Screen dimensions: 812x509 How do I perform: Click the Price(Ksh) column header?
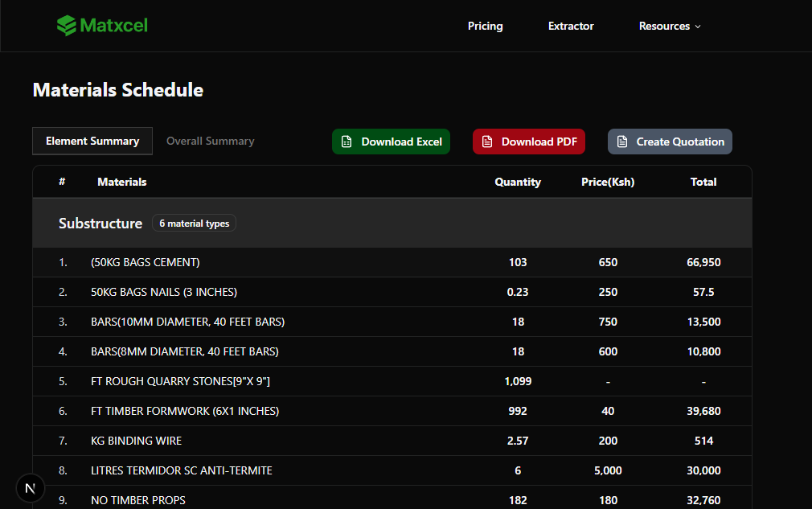(x=608, y=182)
